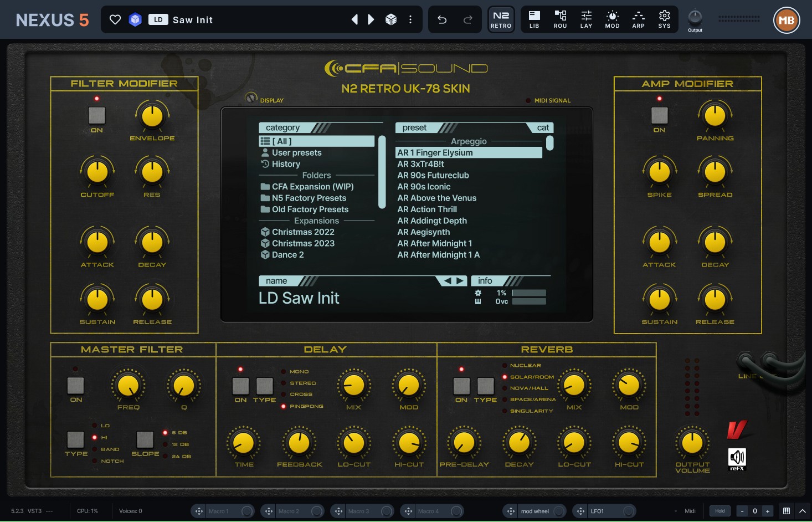Open the ARP arpeggiator tab
Image resolution: width=812 pixels, height=522 pixels.
click(638, 19)
